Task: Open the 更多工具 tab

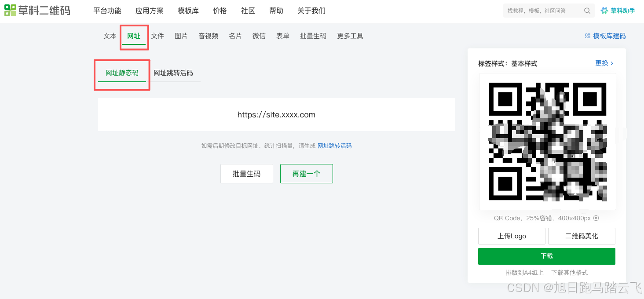Action: click(350, 36)
